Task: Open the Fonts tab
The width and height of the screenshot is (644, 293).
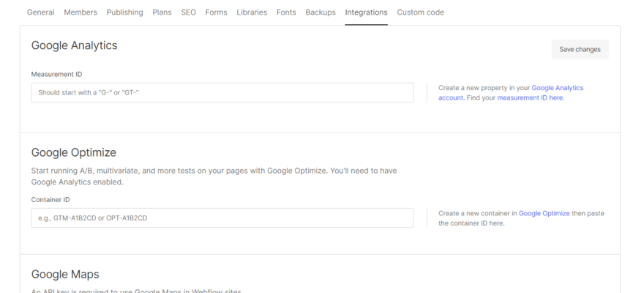Action: click(x=286, y=12)
